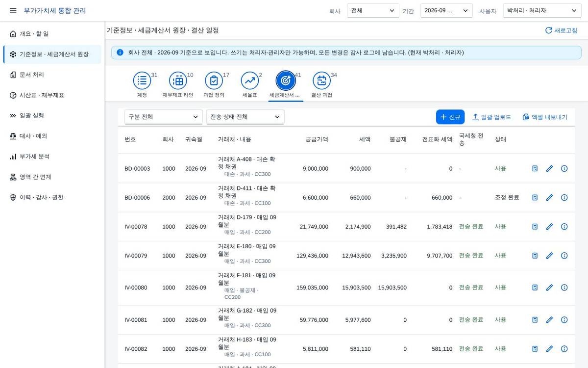Image resolution: width=588 pixels, height=368 pixels.
Task: Edit row IV-00081 with pencil icon
Action: [549, 319]
